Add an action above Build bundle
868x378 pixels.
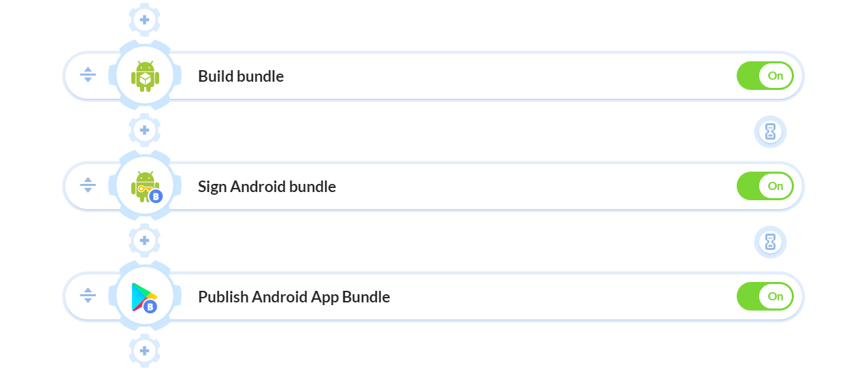pyautogui.click(x=145, y=20)
